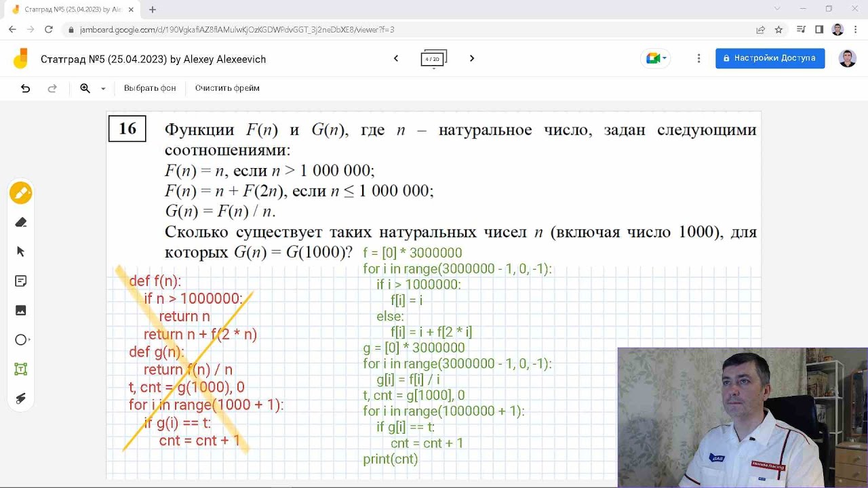The image size is (868, 488).
Task: Click the task number 16 box
Action: coord(127,128)
